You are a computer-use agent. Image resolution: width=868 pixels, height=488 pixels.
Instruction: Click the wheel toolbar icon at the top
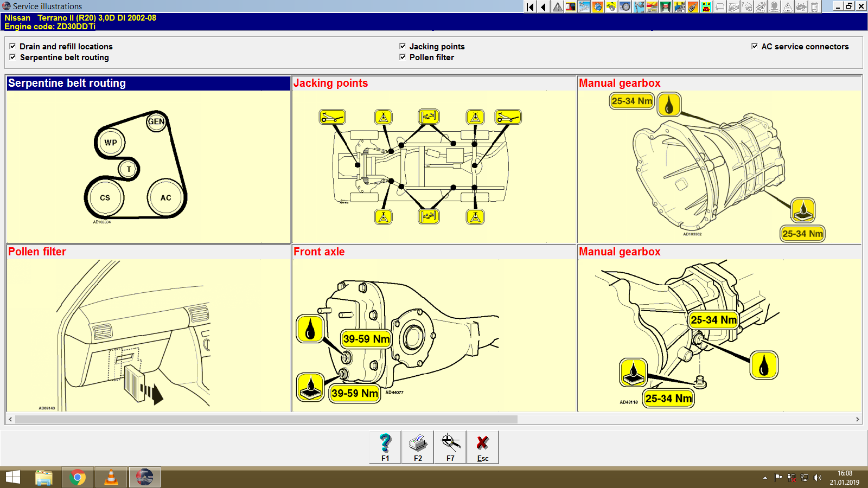pyautogui.click(x=626, y=8)
